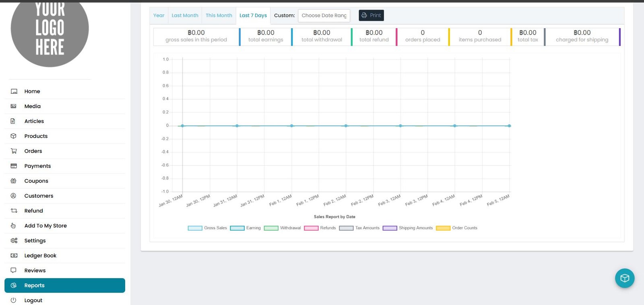Select the Last Month tab
The width and height of the screenshot is (644, 305).
tap(185, 16)
